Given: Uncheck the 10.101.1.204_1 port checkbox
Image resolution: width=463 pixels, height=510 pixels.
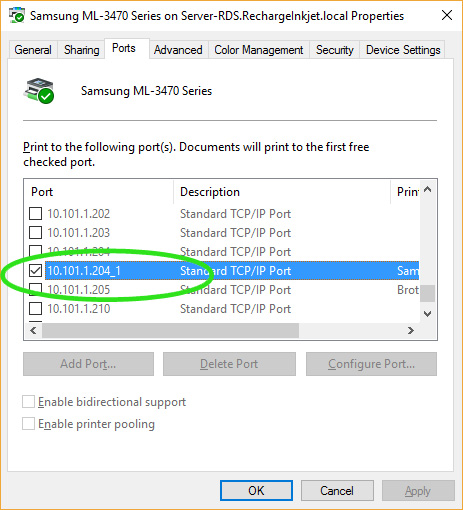Looking at the screenshot, I should pyautogui.click(x=35, y=271).
